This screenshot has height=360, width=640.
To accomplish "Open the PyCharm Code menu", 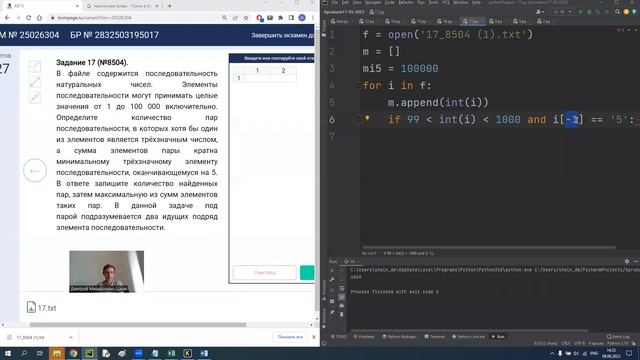I will point(390,2).
